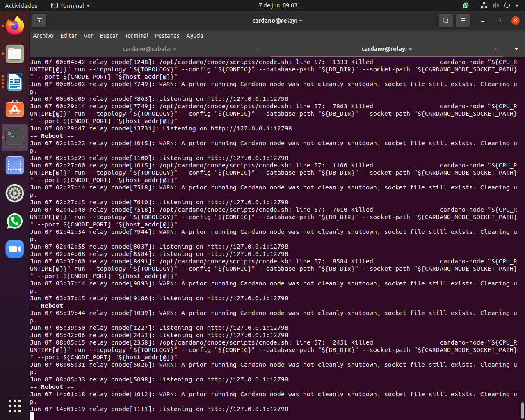Click the cnode[1039] WARN line
The width and height of the screenshot is (525, 420).
point(274,317)
